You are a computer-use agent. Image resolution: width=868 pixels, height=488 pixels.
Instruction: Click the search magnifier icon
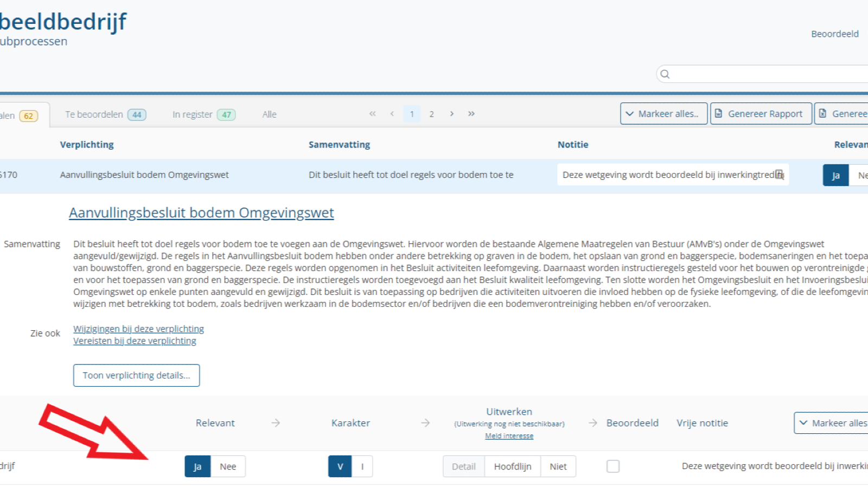(x=665, y=74)
